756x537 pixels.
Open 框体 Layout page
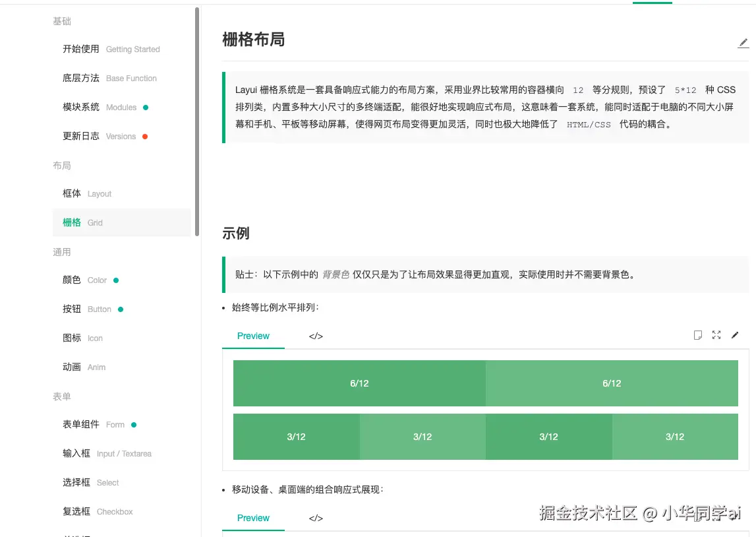pyautogui.click(x=87, y=193)
